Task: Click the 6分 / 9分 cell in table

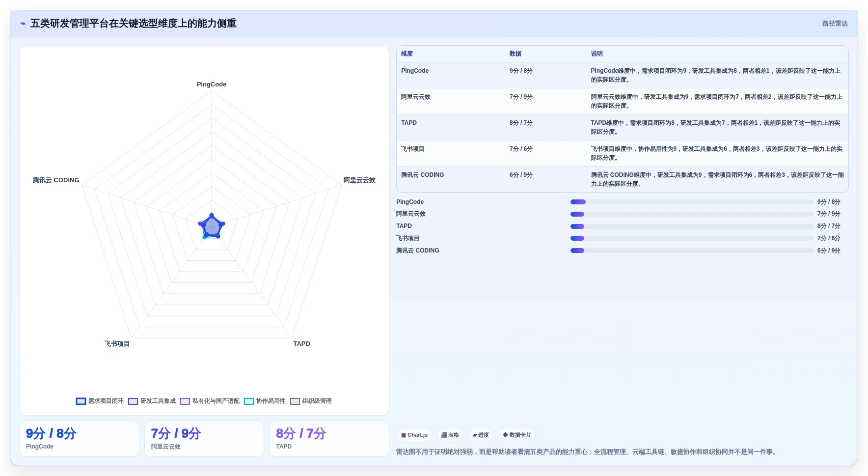Action: tap(521, 175)
